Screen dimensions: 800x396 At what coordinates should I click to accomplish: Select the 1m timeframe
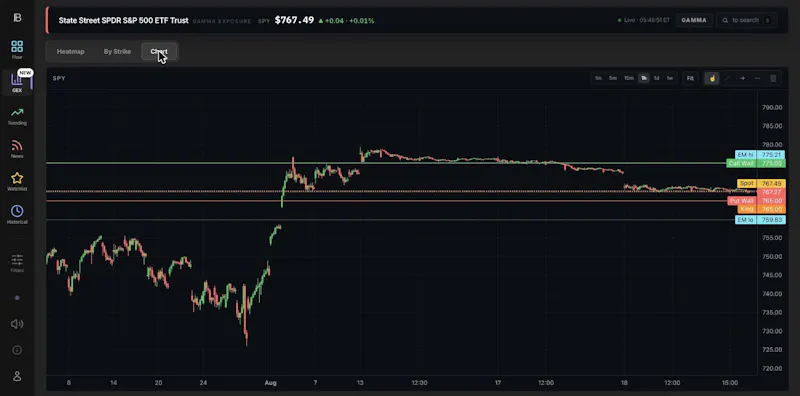point(598,78)
